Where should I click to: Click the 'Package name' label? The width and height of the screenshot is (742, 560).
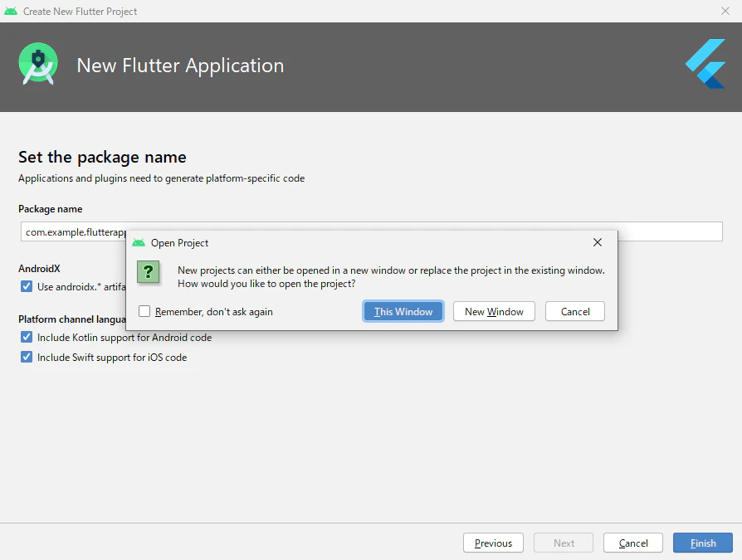tap(50, 209)
